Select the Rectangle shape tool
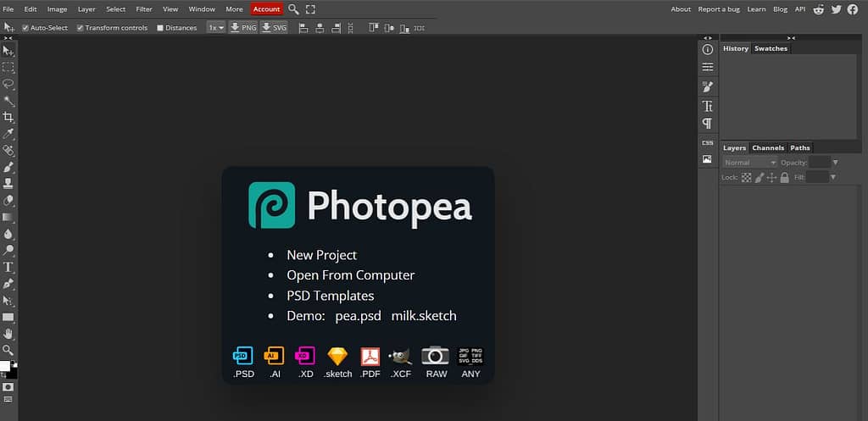Viewport: 868px width, 421px height. pyautogui.click(x=8, y=317)
